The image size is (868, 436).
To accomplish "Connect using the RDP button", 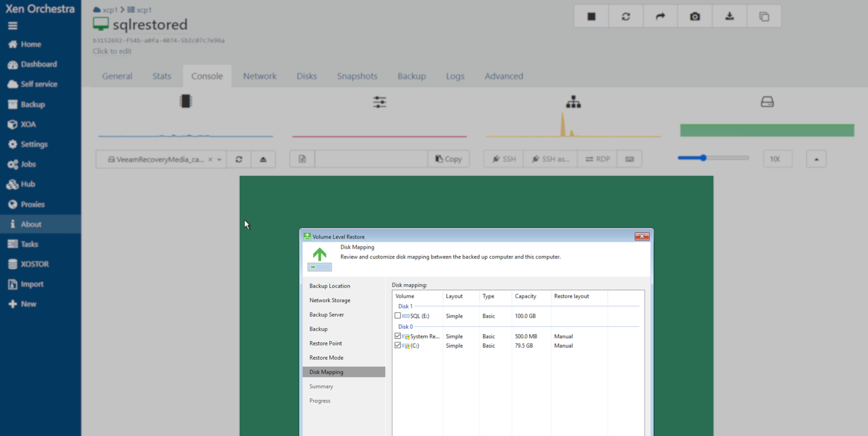I will pos(597,159).
